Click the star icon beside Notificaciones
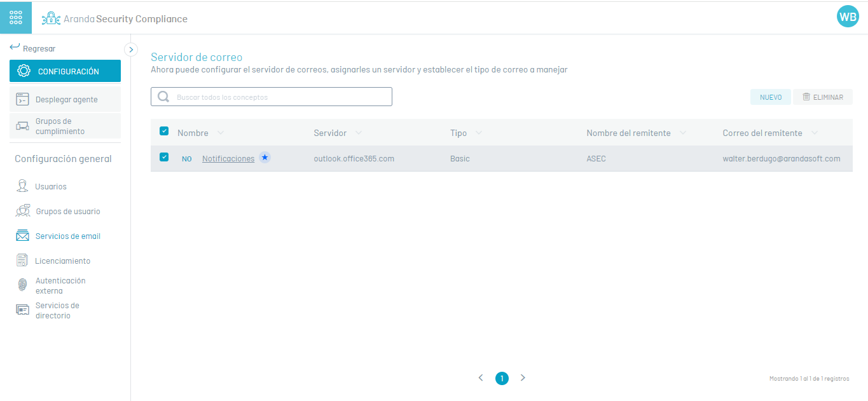This screenshot has height=401, width=868. [265, 158]
